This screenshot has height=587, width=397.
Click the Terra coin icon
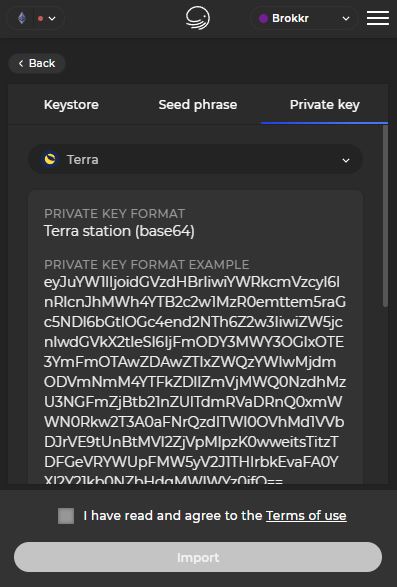(x=50, y=159)
